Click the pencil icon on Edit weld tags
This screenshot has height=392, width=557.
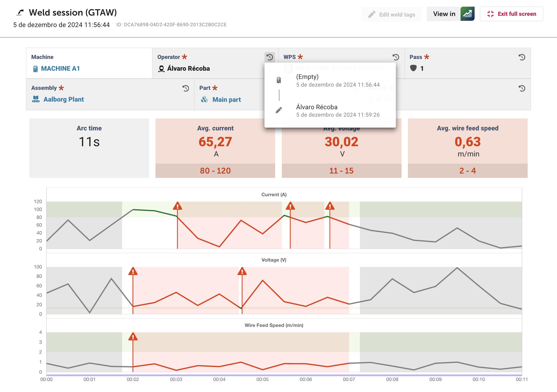(372, 14)
